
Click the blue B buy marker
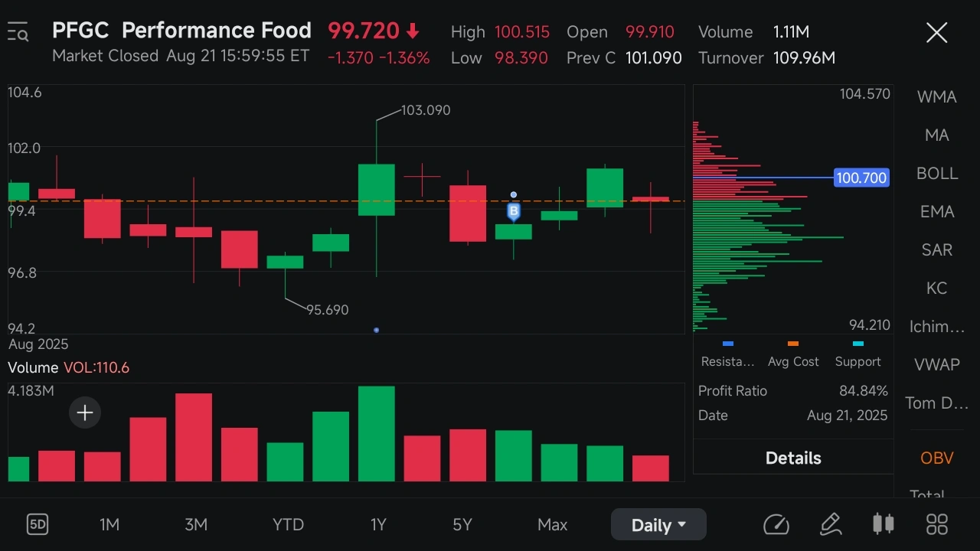514,211
